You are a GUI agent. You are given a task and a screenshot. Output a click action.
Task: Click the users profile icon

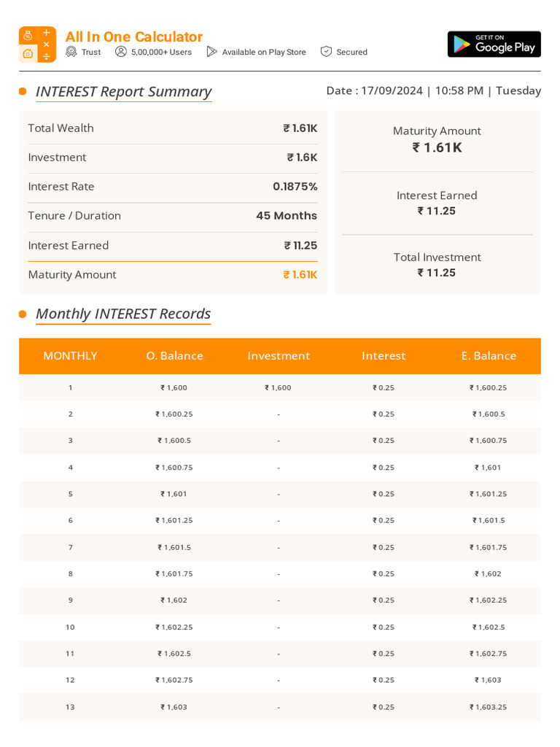121,52
